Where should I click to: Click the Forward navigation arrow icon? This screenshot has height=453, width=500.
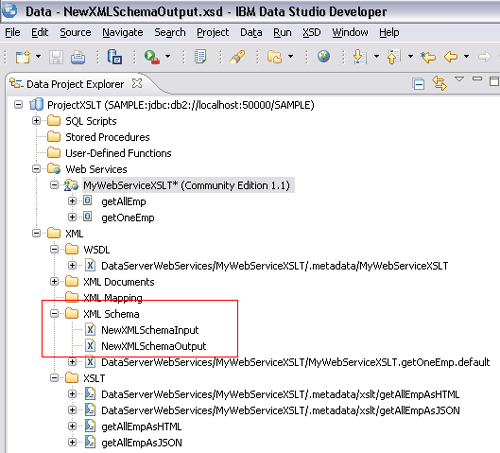484,57
